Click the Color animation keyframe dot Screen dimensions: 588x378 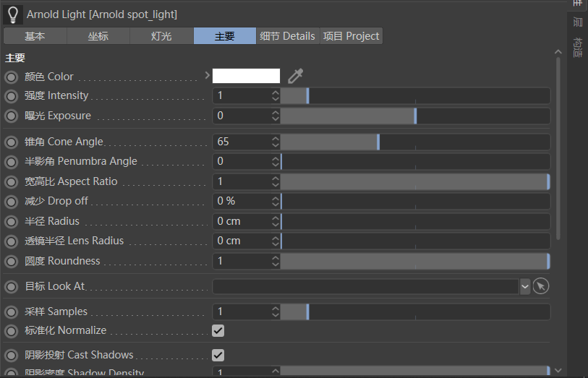tap(12, 77)
